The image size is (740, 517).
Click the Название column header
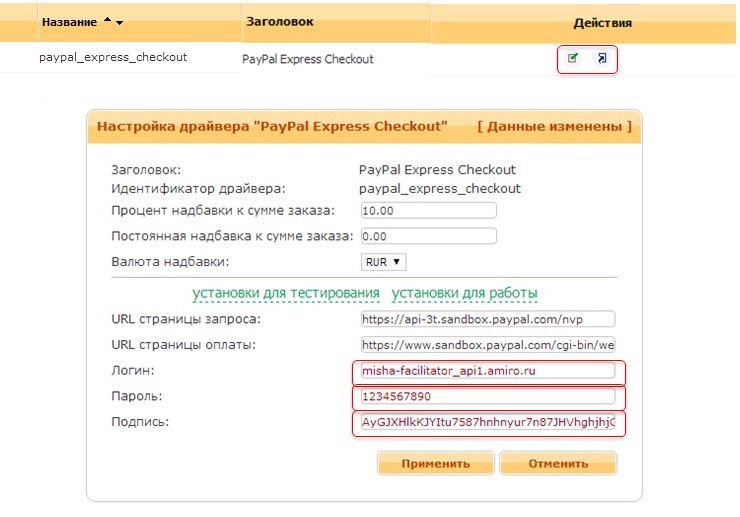[x=68, y=22]
